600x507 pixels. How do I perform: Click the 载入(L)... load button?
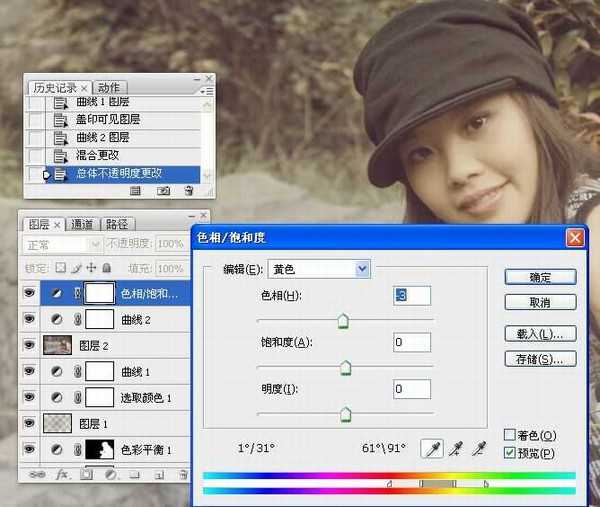(540, 333)
